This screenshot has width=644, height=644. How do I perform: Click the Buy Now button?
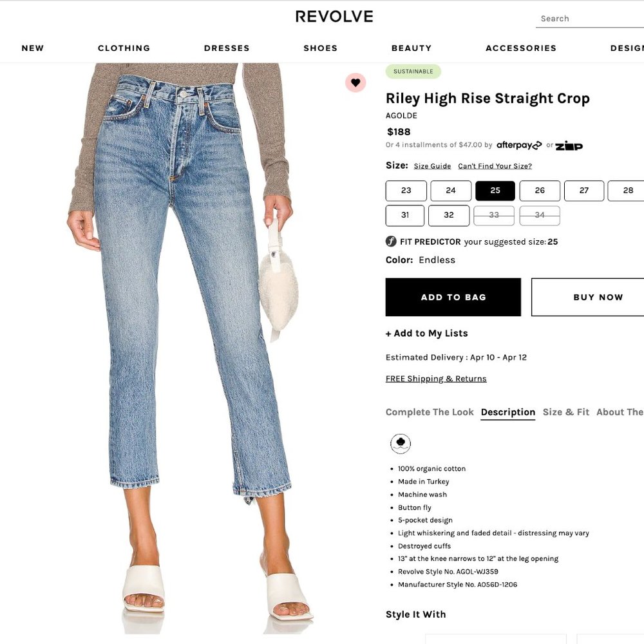588,297
